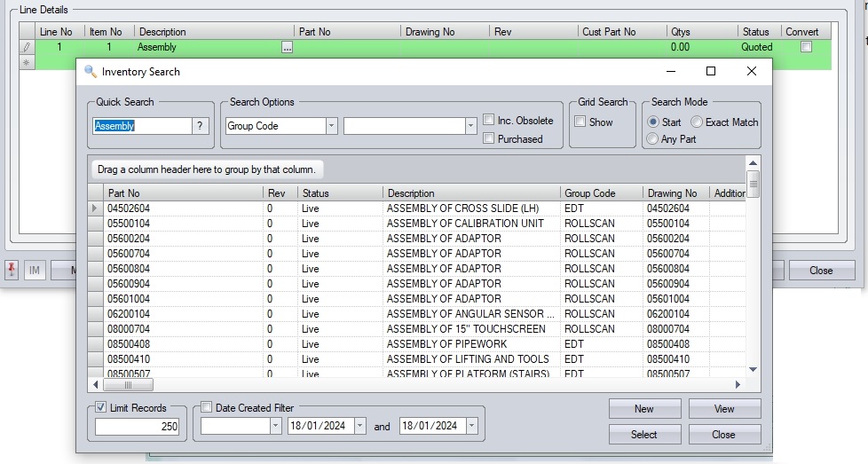Enable the Inc. Obsolete checkbox
The image size is (868, 464).
tap(489, 121)
